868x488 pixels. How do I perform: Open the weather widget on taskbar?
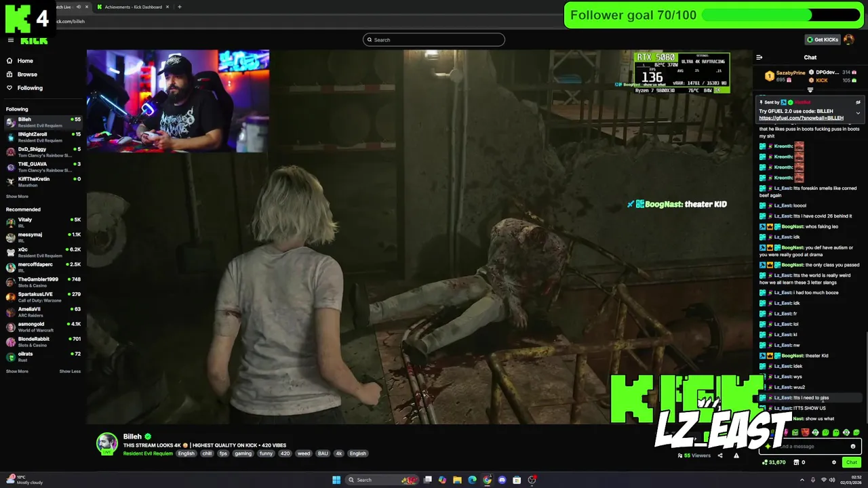click(24, 480)
